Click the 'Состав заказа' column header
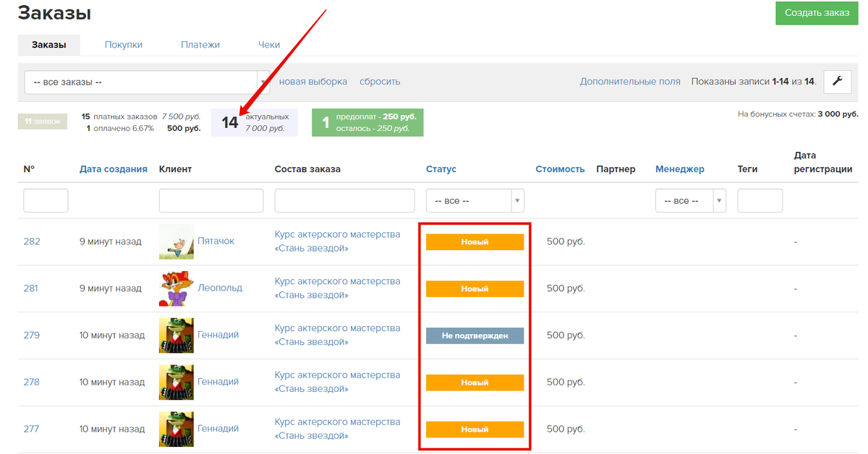This screenshot has height=454, width=868. (307, 169)
